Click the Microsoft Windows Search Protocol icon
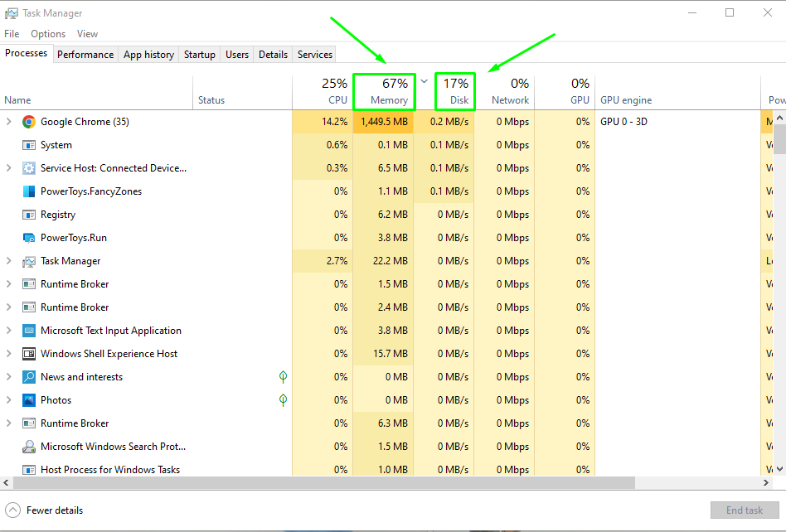Screen dimensions: 786x532 coord(29,447)
